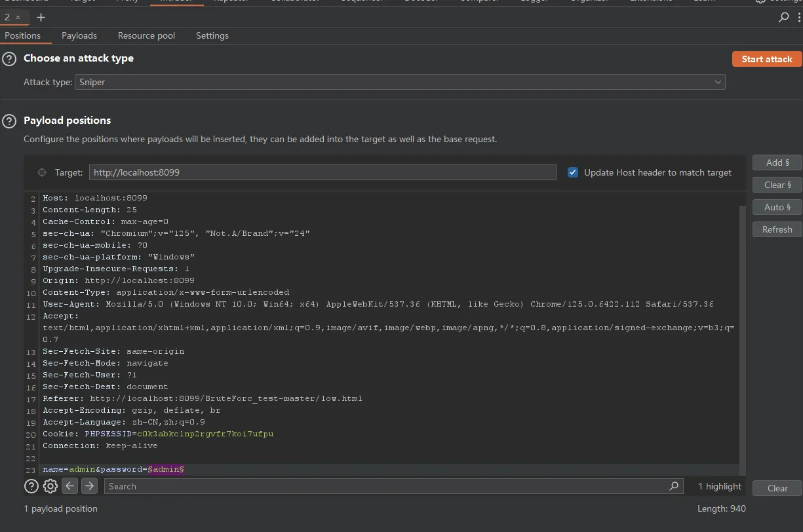The height and width of the screenshot is (532, 803).
Task: Uncheck Update Host header to match target
Action: click(x=573, y=172)
